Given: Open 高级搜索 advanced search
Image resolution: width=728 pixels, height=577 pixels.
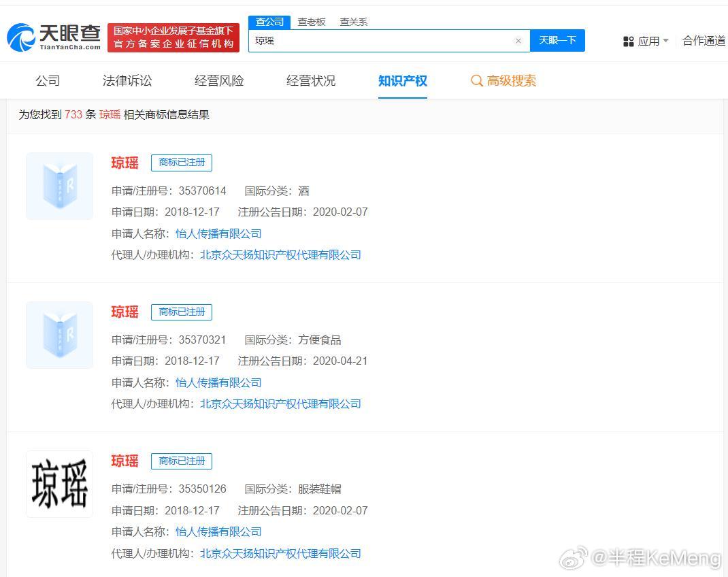Looking at the screenshot, I should 503,81.
